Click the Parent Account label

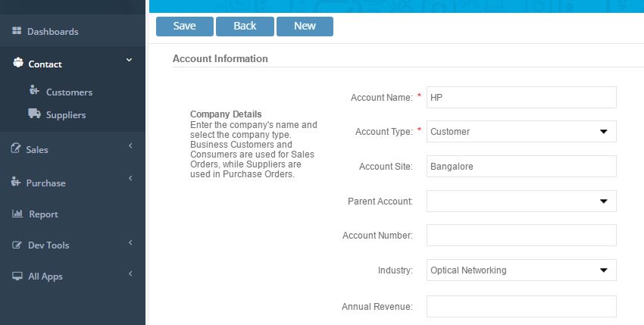[x=380, y=202]
